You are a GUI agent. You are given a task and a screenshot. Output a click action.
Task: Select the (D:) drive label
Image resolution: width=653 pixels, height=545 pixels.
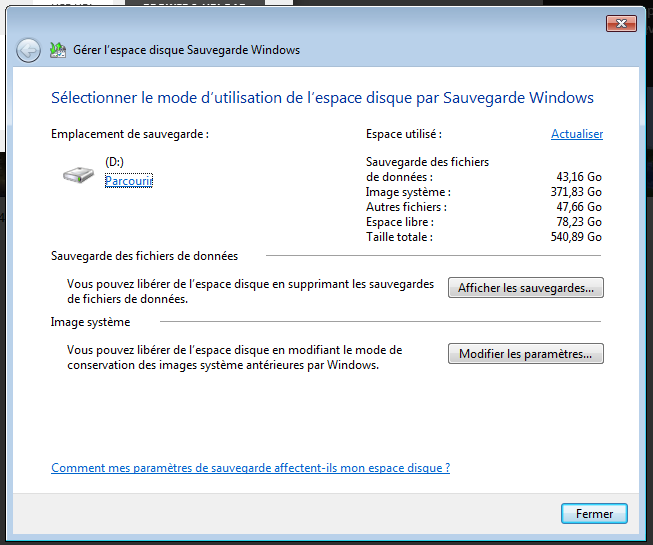(x=115, y=162)
